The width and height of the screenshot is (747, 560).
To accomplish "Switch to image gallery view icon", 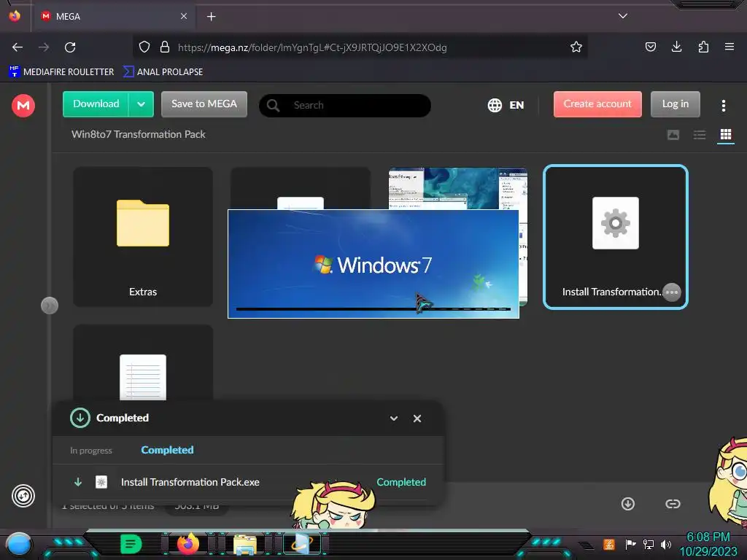I will [x=673, y=135].
